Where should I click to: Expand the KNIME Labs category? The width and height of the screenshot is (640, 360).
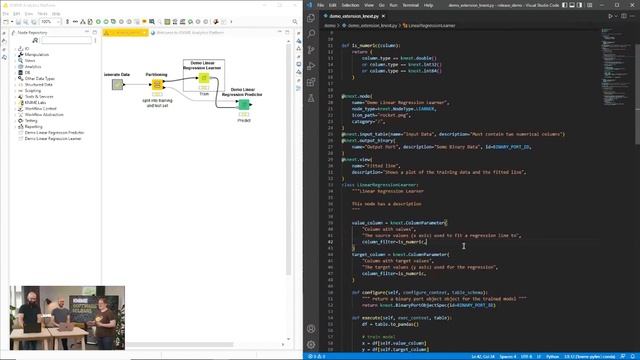(x=16, y=102)
